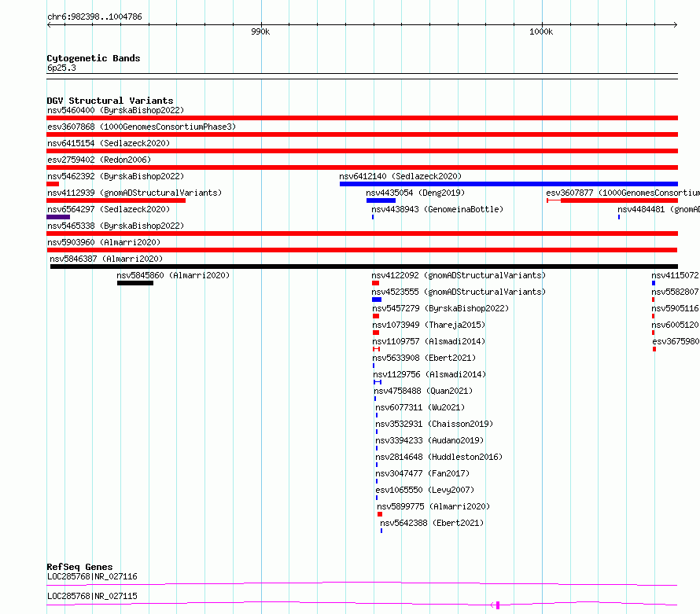
Task: Click the chr6:982398..1004786 region label
Action: coord(94,17)
